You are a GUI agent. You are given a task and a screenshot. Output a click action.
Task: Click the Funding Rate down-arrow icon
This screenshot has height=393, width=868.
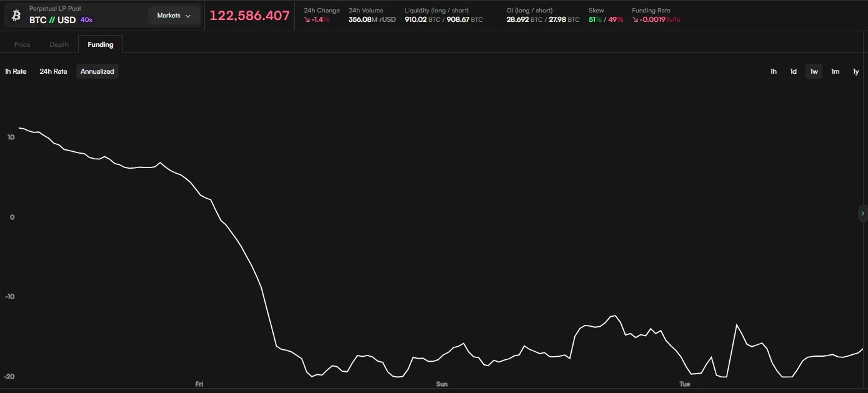(635, 20)
